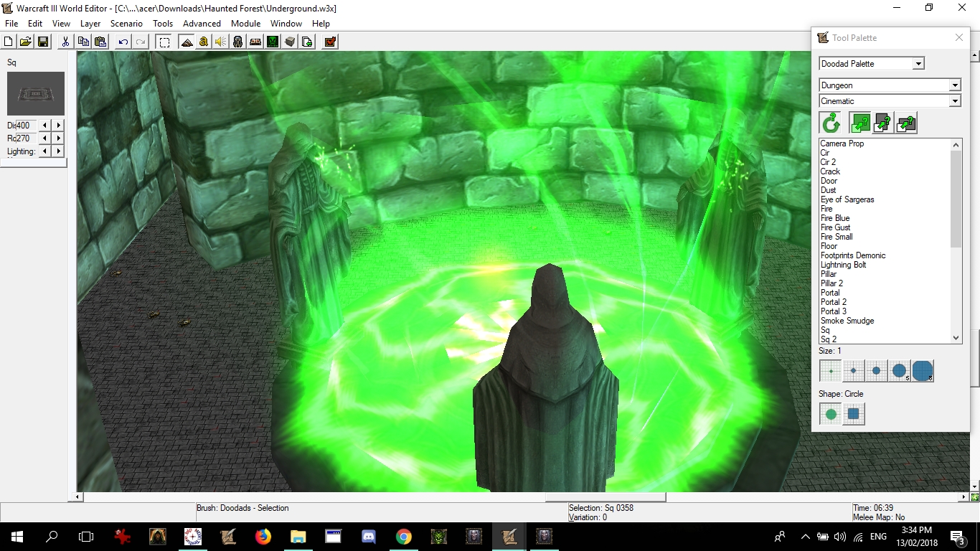Toggle third random scale button in palette
The height and width of the screenshot is (551, 980).
(x=906, y=123)
